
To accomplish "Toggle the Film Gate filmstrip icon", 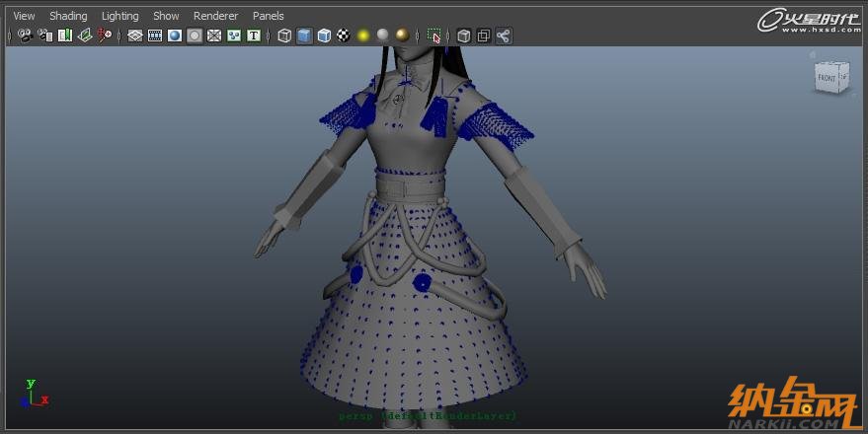I will point(155,36).
